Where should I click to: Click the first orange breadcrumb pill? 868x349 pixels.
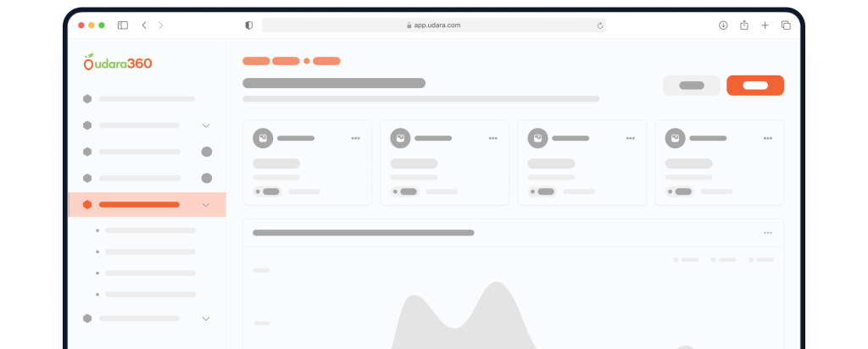(x=256, y=61)
